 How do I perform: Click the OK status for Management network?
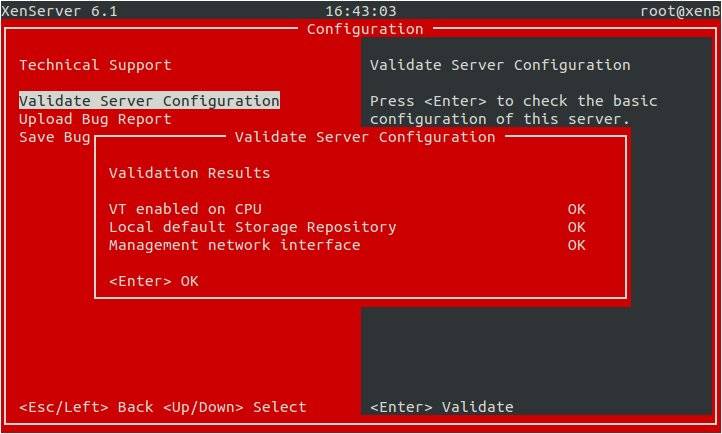(x=576, y=245)
